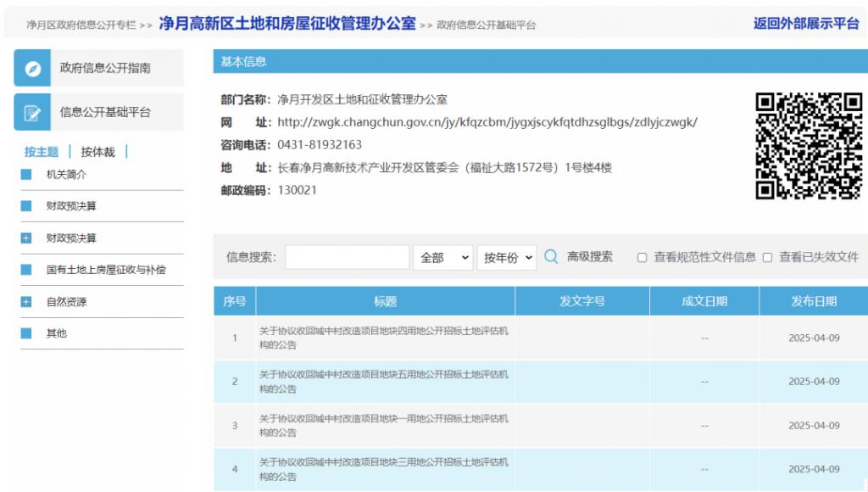Click 政府信息公开基础平台 breadcrumb link
This screenshot has height=492, width=868.
coord(486,25)
